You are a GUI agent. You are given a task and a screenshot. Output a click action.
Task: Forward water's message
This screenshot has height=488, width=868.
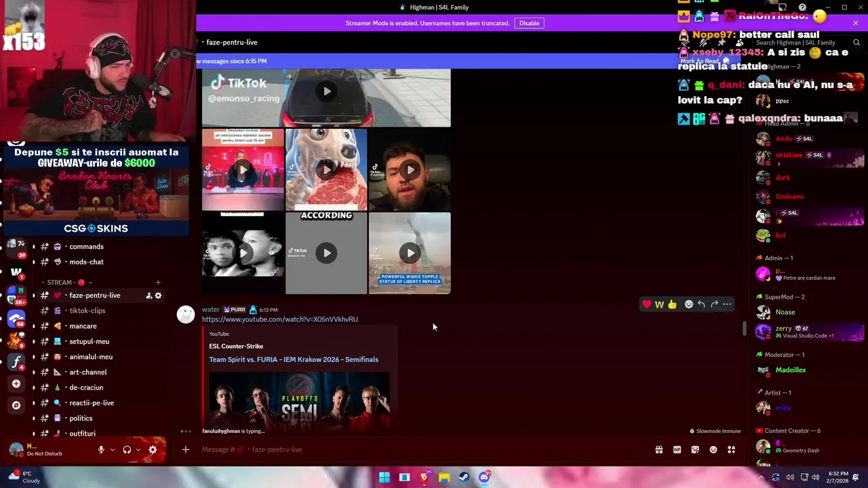coord(714,304)
